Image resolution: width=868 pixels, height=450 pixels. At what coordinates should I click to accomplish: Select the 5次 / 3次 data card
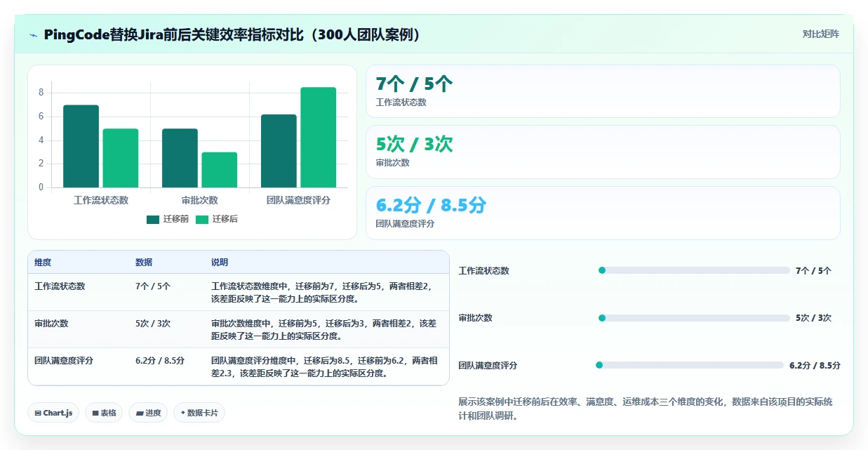(603, 152)
